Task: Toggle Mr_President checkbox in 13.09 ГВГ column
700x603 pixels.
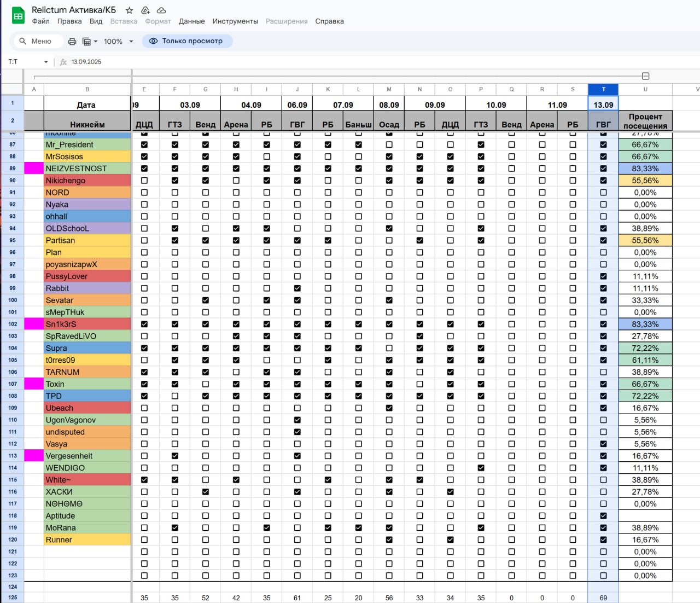Action: point(603,144)
